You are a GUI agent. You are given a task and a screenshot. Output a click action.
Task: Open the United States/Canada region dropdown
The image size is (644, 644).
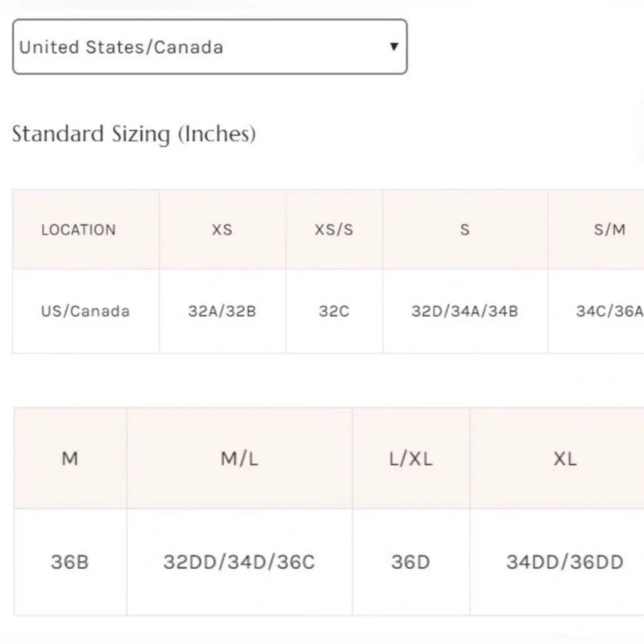point(210,46)
